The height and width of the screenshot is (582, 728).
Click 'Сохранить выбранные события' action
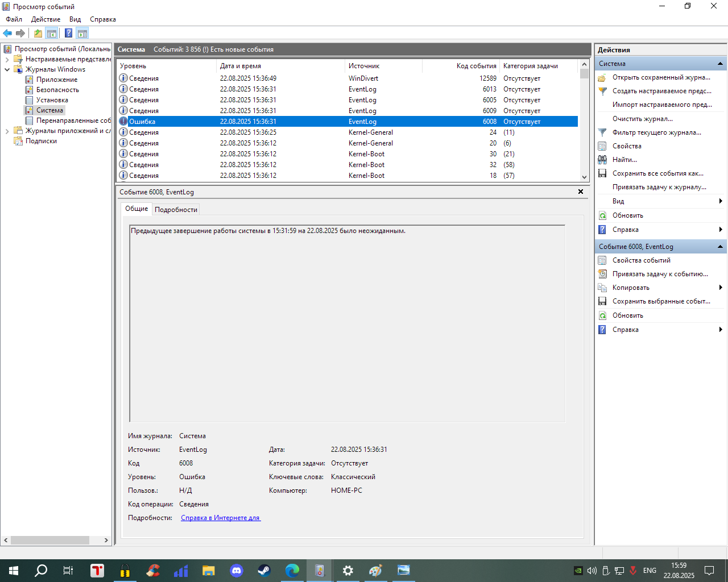coord(661,301)
